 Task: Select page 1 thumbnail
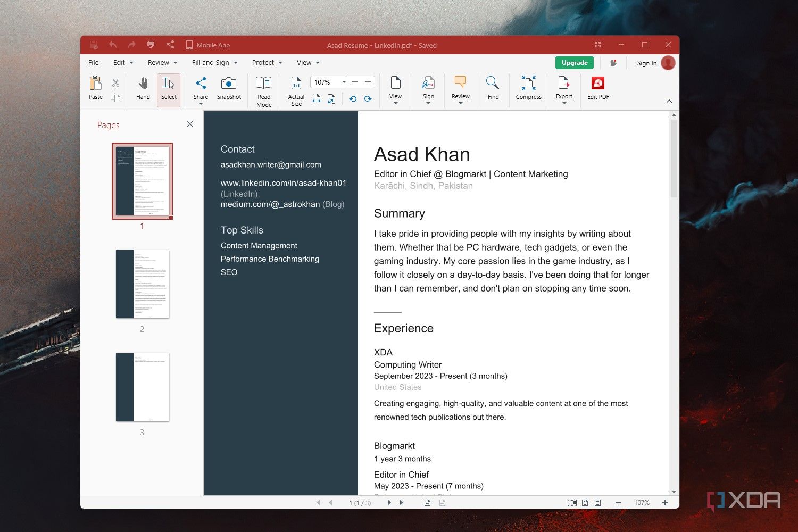142,181
